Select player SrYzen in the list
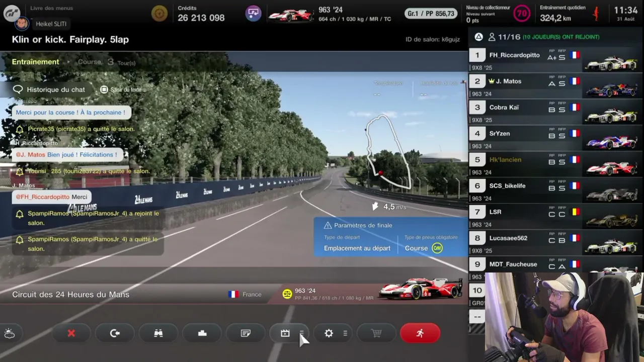This screenshot has width=644, height=362. [x=556, y=138]
